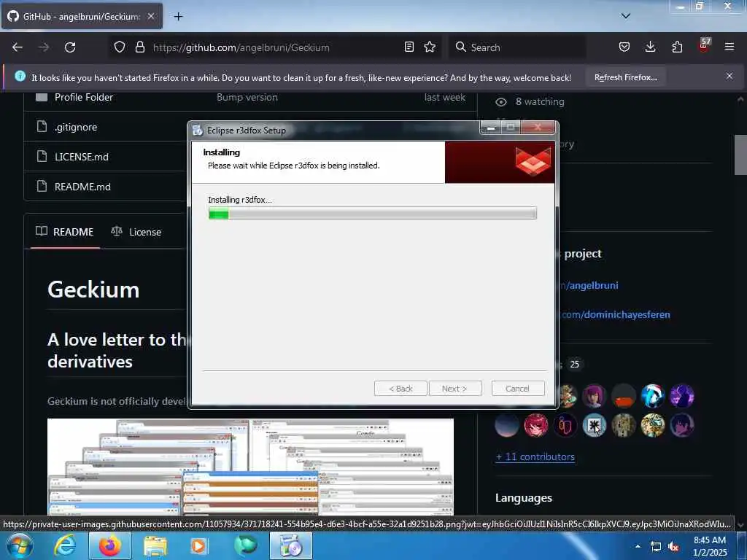Click the purple-haired contributor avatar
747x560 pixels.
pos(594,396)
